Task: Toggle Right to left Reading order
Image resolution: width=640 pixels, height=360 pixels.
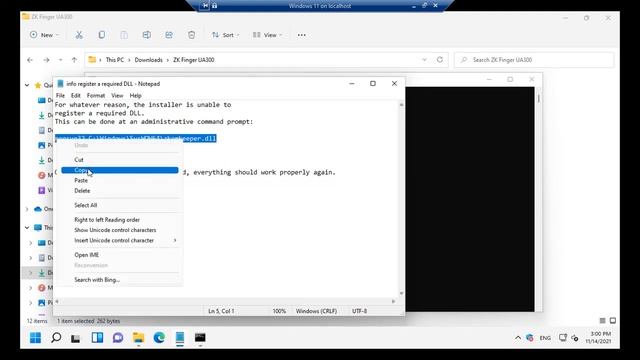Action: 120,220
